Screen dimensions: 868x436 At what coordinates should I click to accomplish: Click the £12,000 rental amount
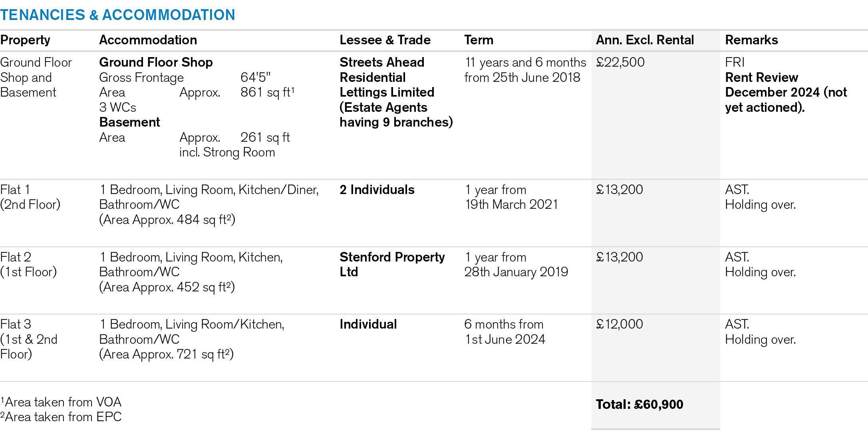[619, 324]
